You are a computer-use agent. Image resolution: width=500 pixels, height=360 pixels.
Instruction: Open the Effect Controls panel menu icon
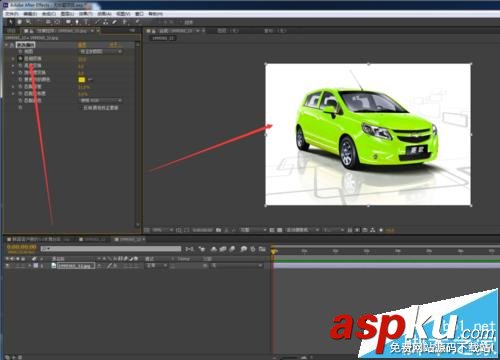132,30
